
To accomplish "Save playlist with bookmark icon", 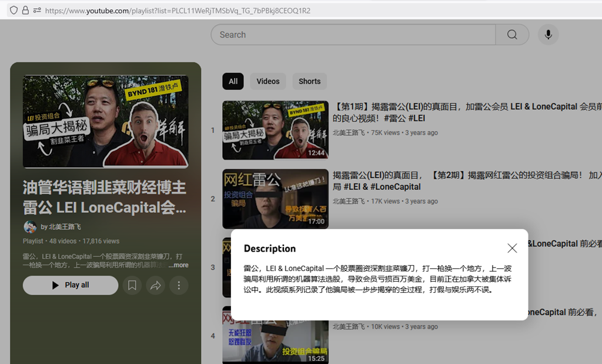I will (x=132, y=285).
